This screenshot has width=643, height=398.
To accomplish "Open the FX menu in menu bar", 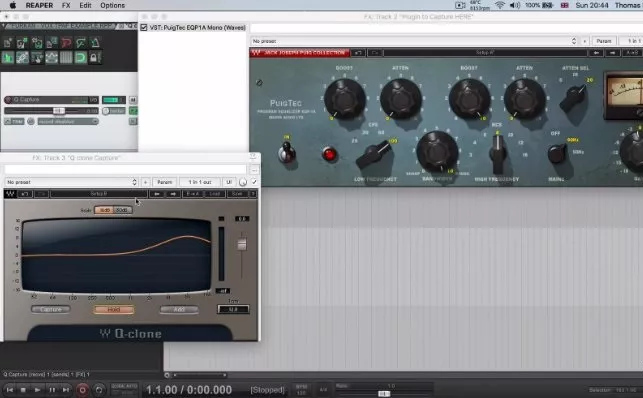I will [x=66, y=5].
